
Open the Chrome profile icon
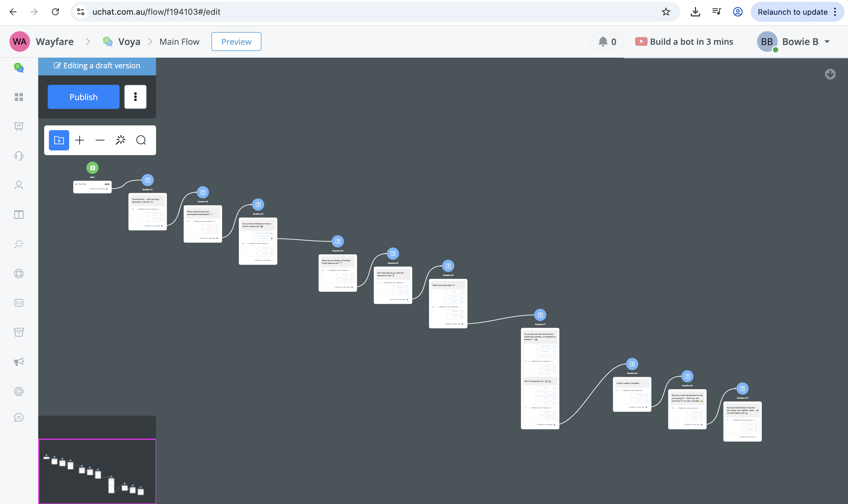738,12
